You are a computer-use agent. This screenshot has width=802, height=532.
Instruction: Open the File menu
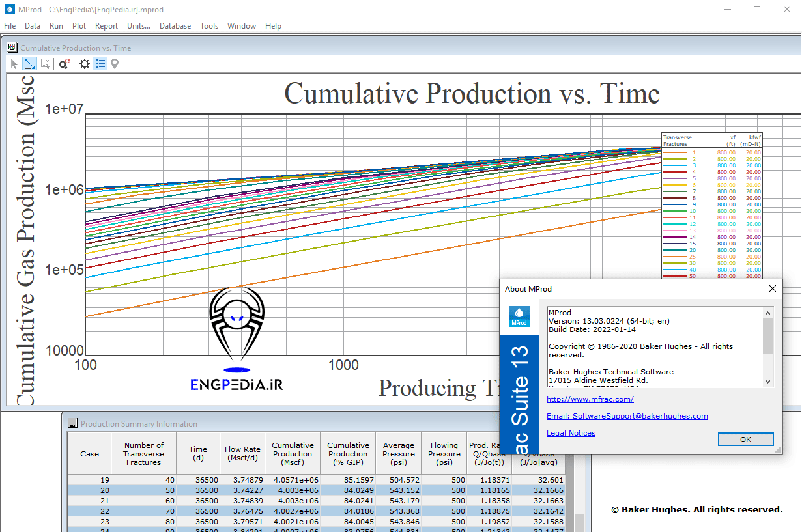[x=10, y=26]
